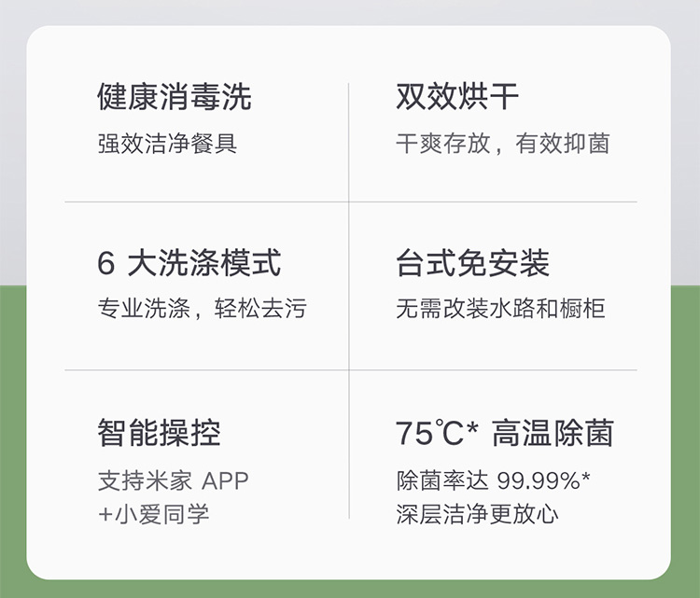
Task: Click the 99.99% sterilization rate figure
Action: (x=539, y=480)
